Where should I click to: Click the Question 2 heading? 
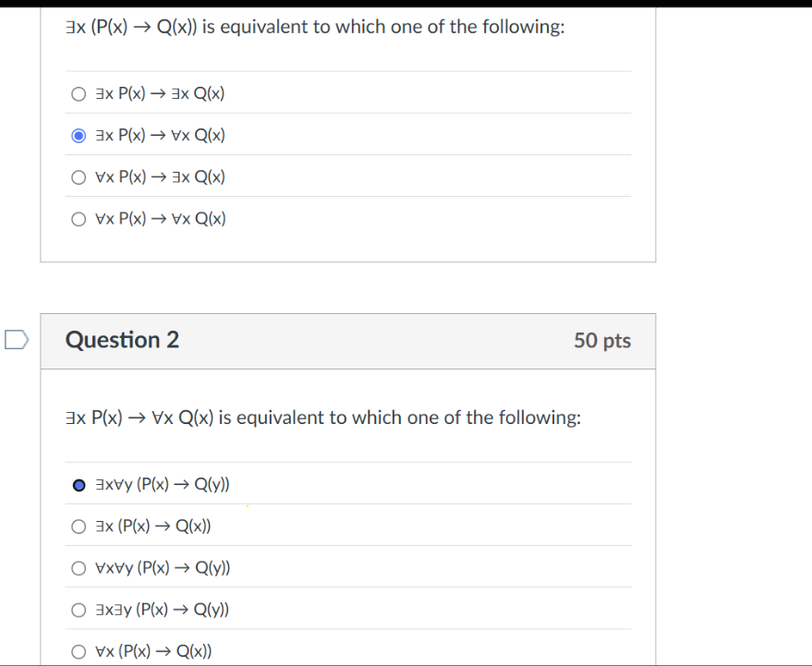click(x=121, y=340)
